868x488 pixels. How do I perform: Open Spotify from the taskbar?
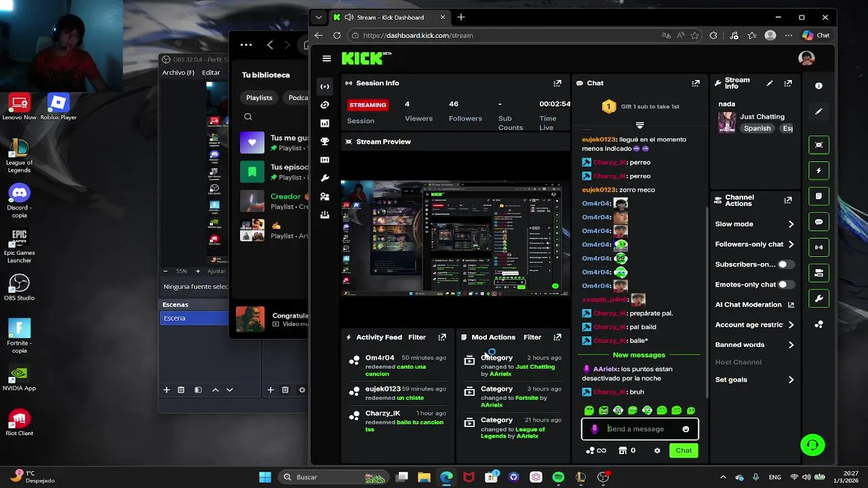coord(558,477)
